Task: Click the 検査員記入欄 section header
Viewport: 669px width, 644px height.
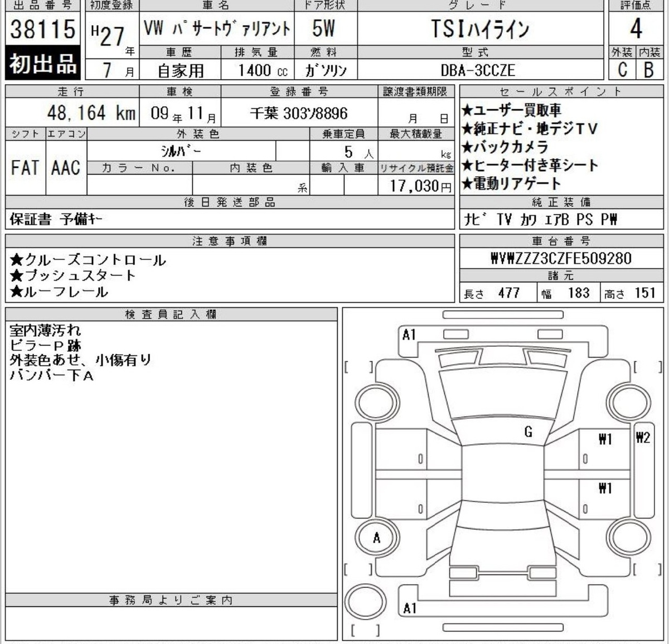Action: click(171, 314)
